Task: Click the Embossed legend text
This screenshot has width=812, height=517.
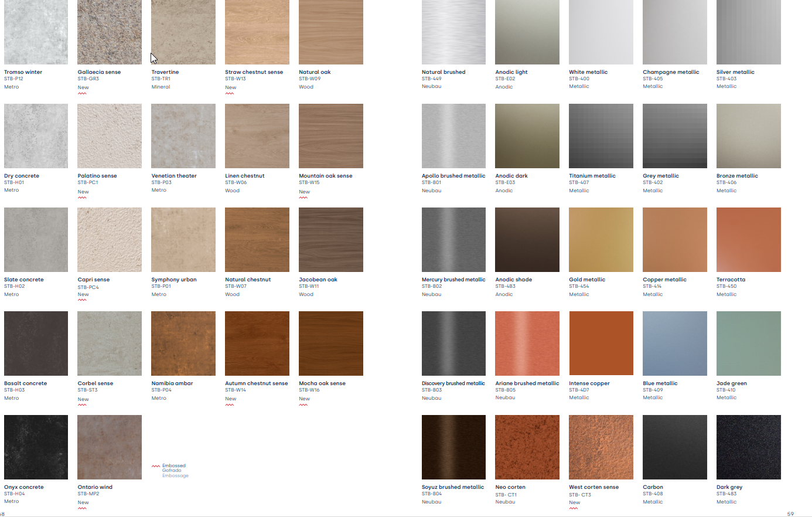Action: tap(174, 465)
